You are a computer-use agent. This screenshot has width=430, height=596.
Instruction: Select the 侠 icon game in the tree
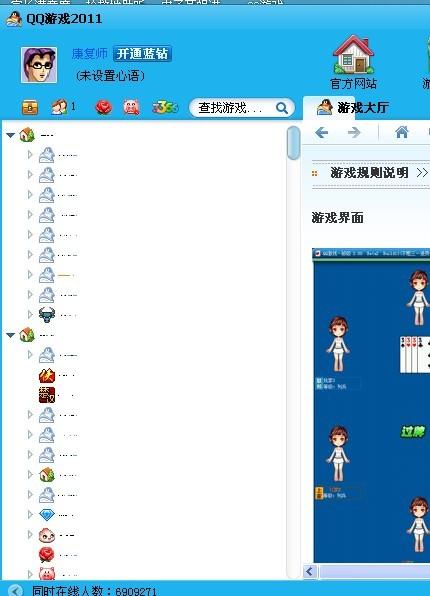coord(47,375)
